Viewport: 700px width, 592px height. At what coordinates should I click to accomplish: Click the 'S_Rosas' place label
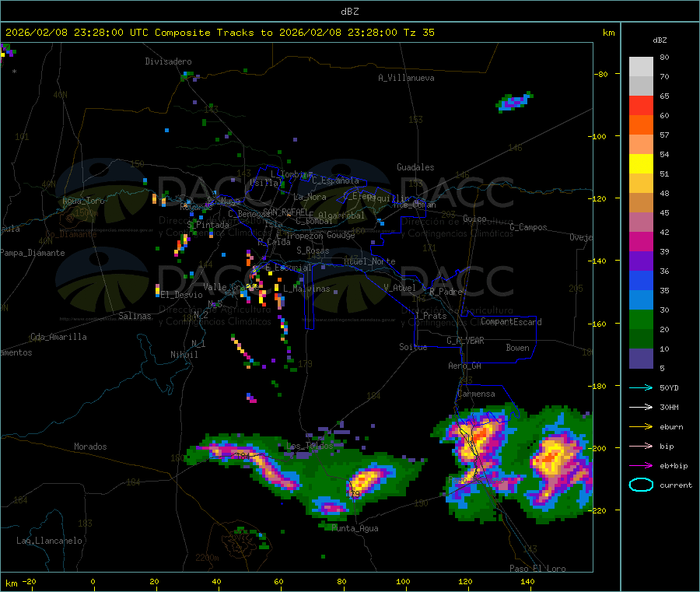(313, 250)
